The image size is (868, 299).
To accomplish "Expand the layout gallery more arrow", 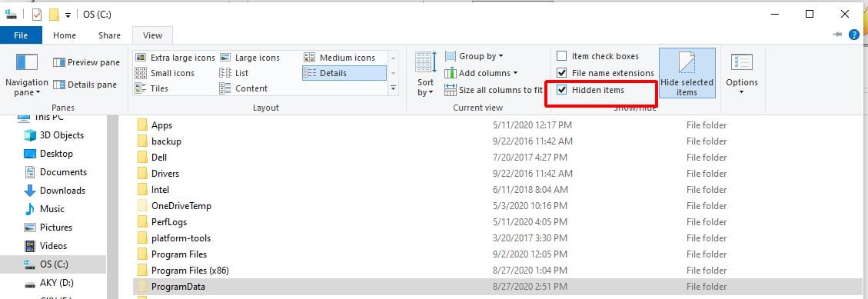I will [x=394, y=88].
